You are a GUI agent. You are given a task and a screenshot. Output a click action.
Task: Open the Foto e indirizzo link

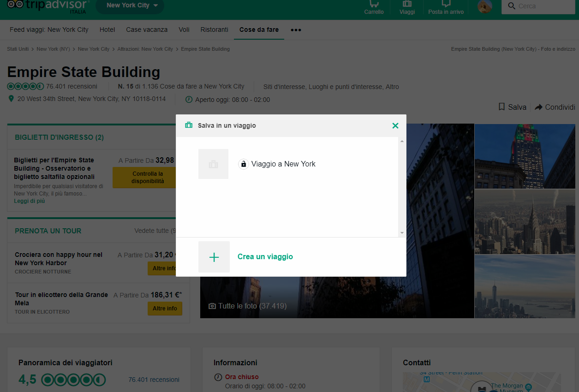513,49
